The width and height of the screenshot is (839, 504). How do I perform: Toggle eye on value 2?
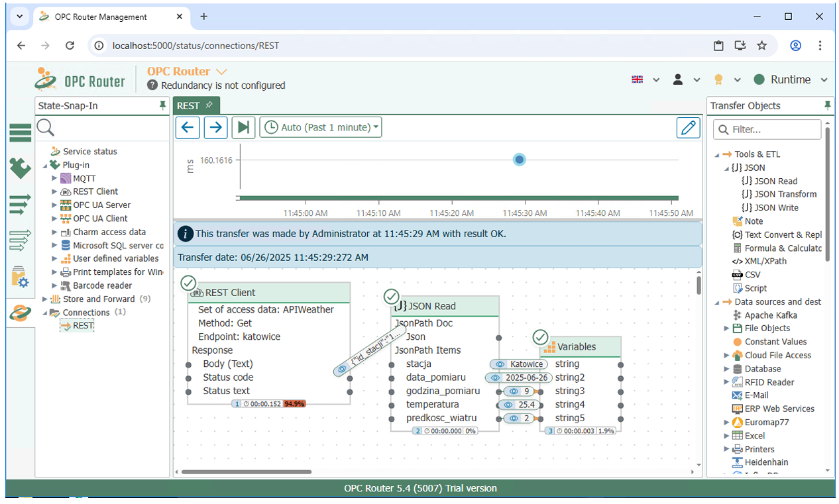514,418
